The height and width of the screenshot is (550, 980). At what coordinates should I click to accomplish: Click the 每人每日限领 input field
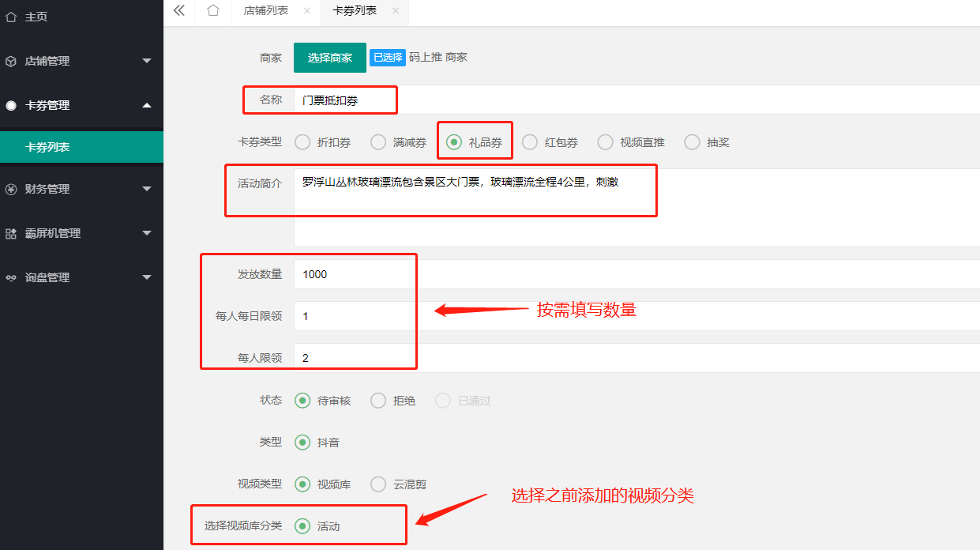pyautogui.click(x=636, y=316)
